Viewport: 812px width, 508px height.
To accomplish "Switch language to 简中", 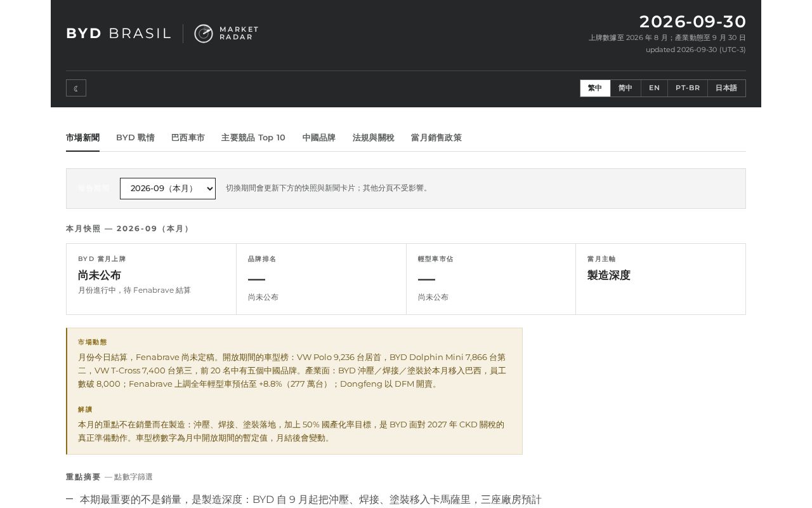I will (625, 88).
